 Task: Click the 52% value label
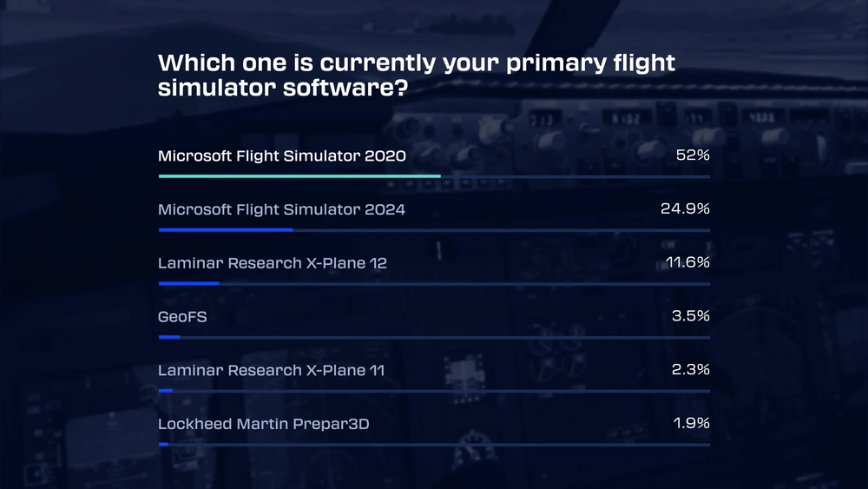pos(693,156)
